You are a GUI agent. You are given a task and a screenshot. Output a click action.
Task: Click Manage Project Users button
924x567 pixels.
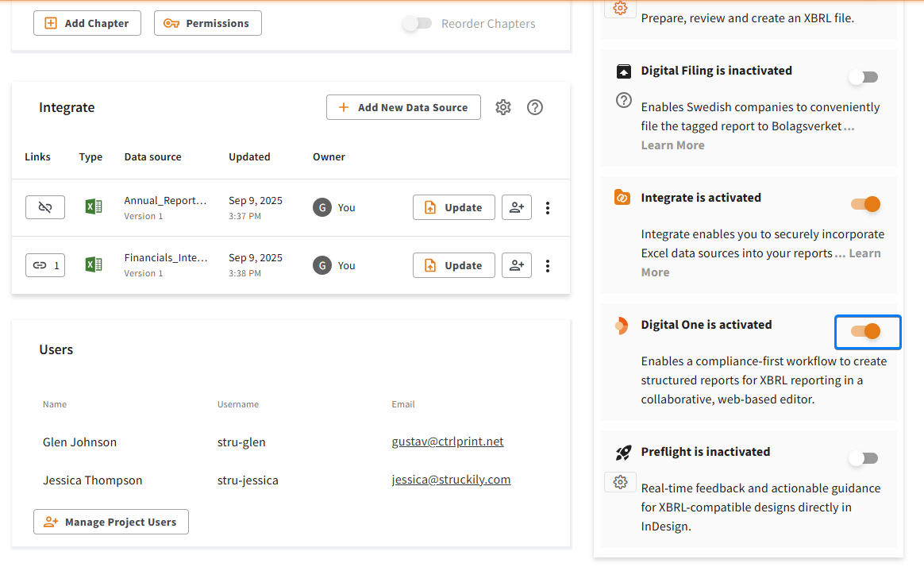pos(111,522)
